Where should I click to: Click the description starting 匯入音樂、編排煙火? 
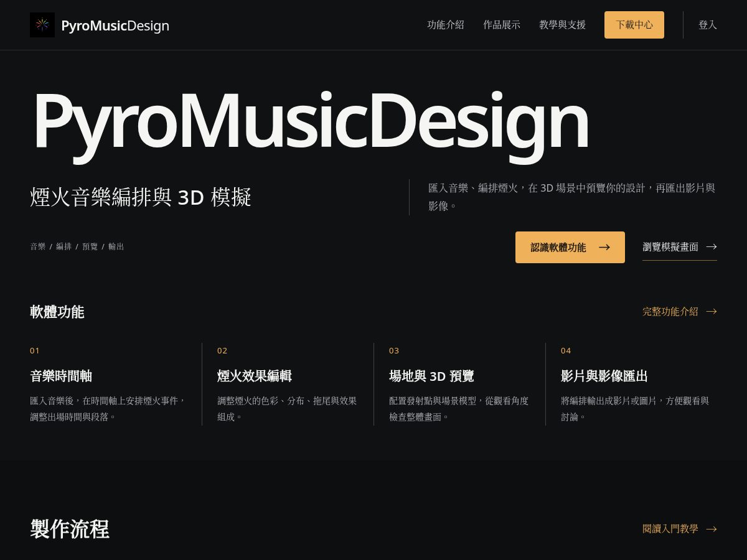click(572, 197)
